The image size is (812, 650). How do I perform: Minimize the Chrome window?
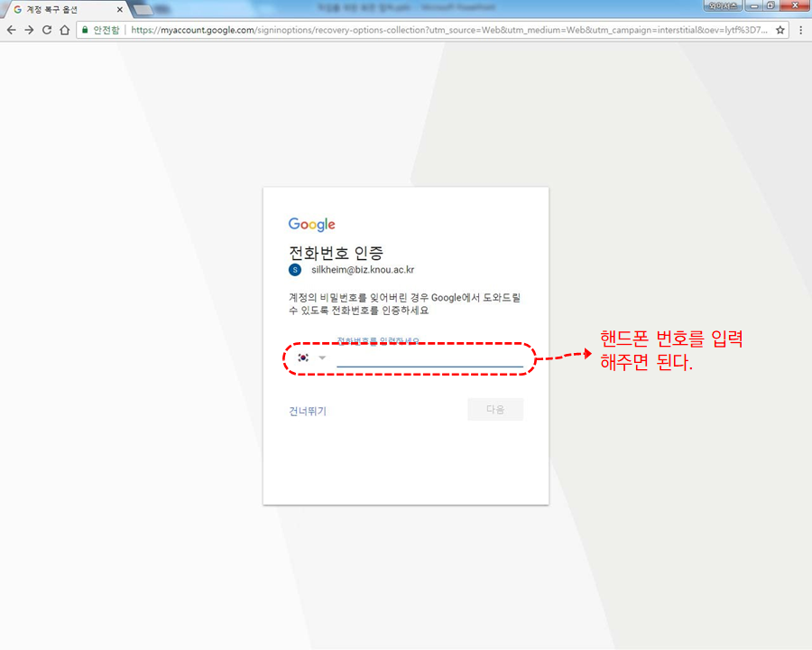click(x=755, y=5)
